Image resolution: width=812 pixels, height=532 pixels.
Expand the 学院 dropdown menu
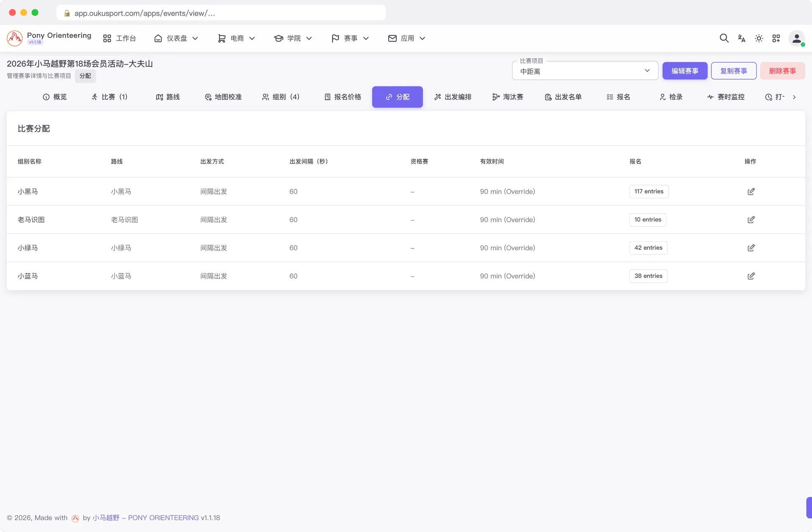(293, 38)
